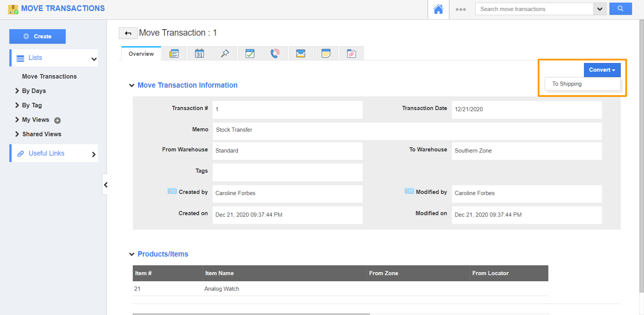Open the Convert dropdown button

(602, 70)
